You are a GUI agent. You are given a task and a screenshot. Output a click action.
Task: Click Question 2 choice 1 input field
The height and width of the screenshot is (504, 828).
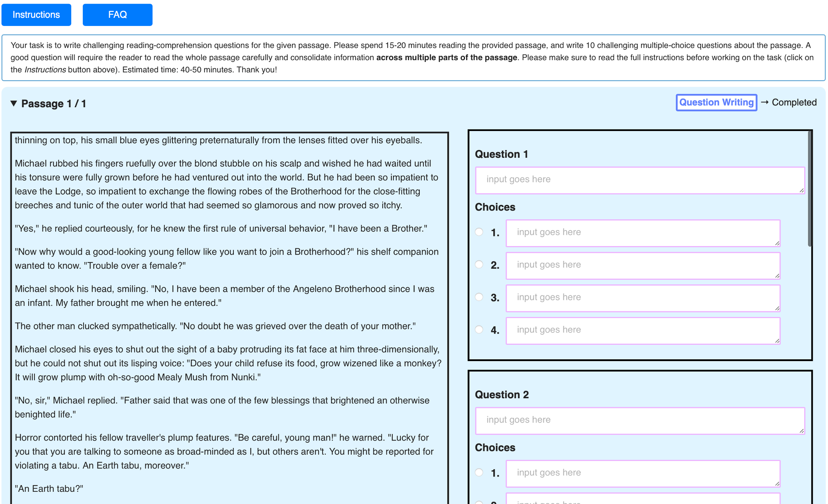pos(642,473)
